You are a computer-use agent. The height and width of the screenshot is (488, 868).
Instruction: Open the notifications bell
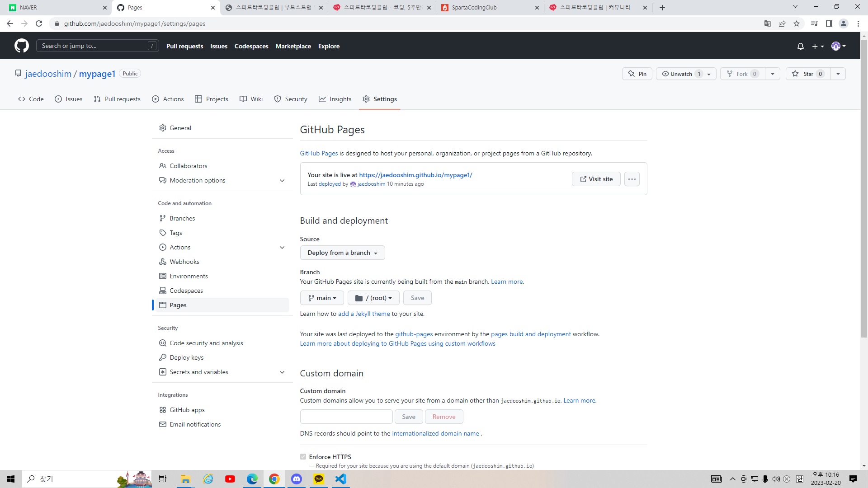click(x=801, y=46)
